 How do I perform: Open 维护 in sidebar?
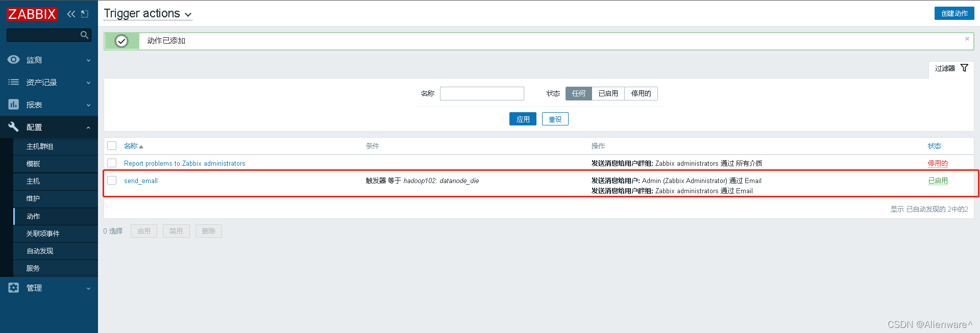33,198
